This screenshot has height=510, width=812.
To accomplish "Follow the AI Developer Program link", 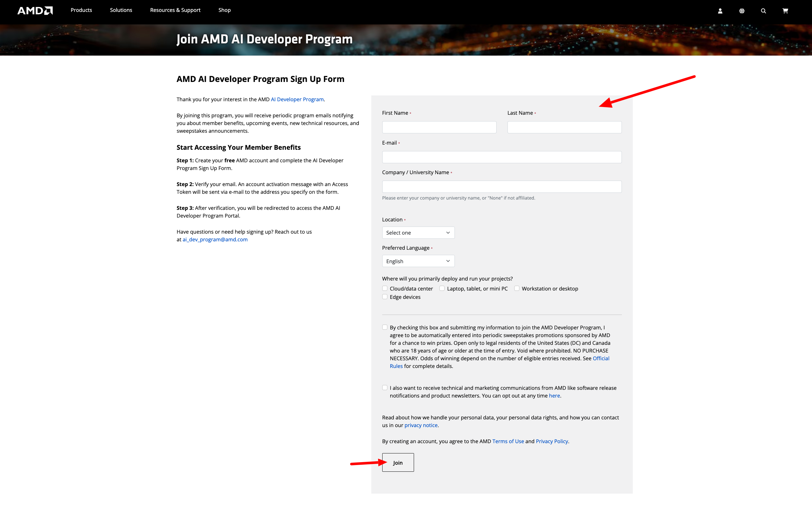I will click(x=297, y=99).
